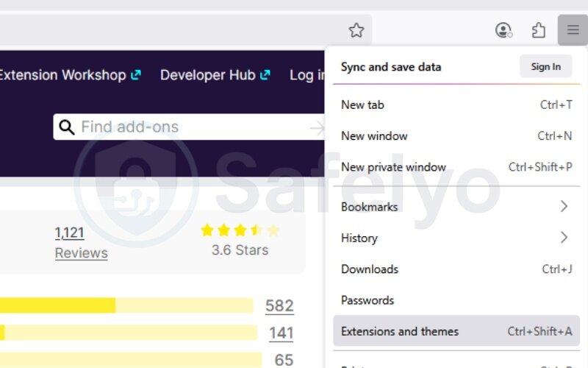588x368 pixels.
Task: Open the 141 review count link
Action: (x=281, y=333)
